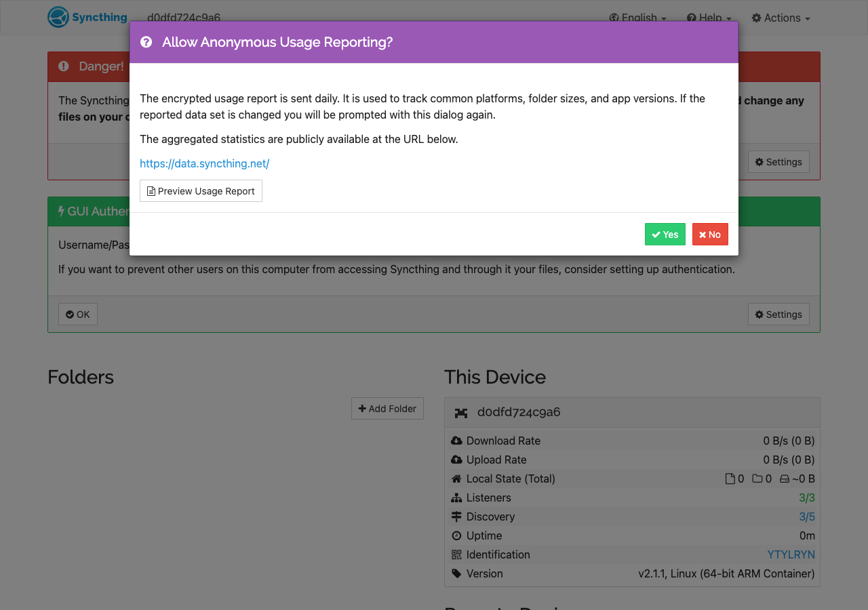Click Yes to allow usage reporting

click(665, 234)
